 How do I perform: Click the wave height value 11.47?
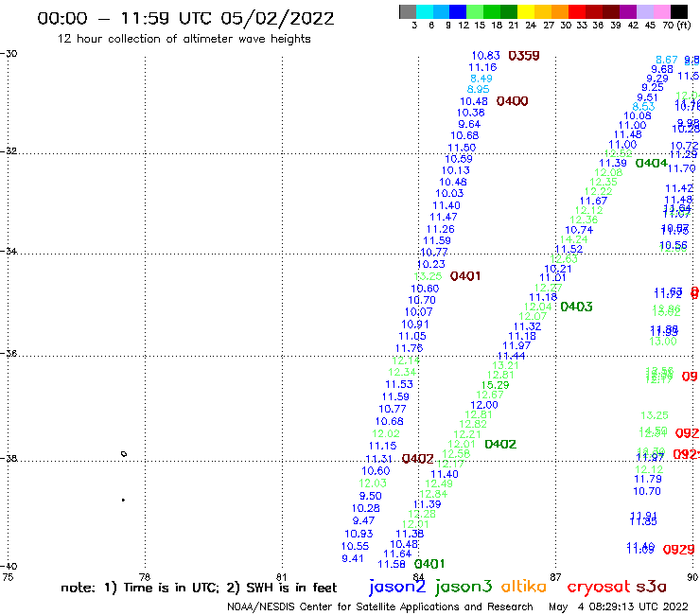(x=444, y=217)
